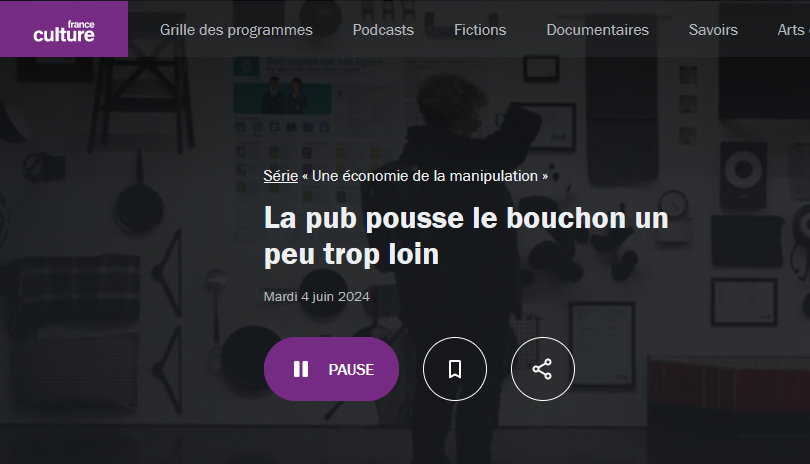
Task: Click the word culture in the purple logo
Action: [64, 35]
